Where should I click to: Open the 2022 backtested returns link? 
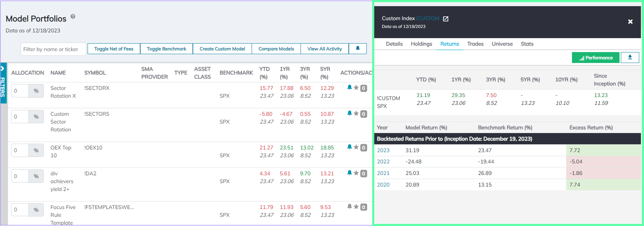point(383,162)
